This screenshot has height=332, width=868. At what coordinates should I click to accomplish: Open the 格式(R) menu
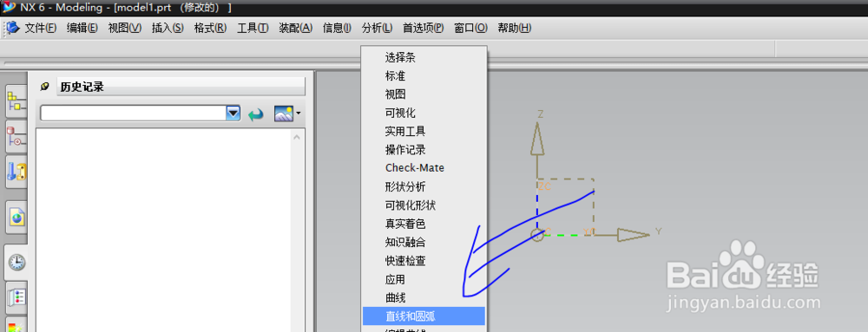coord(210,28)
